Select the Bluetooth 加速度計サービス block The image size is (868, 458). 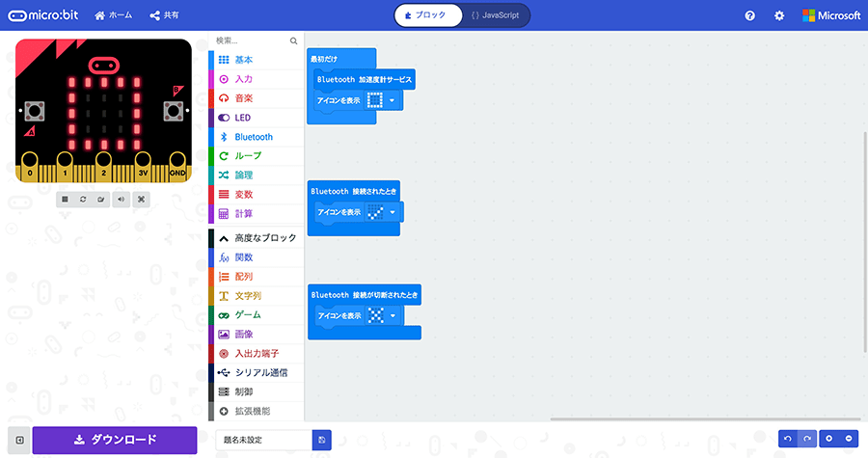[365, 80]
